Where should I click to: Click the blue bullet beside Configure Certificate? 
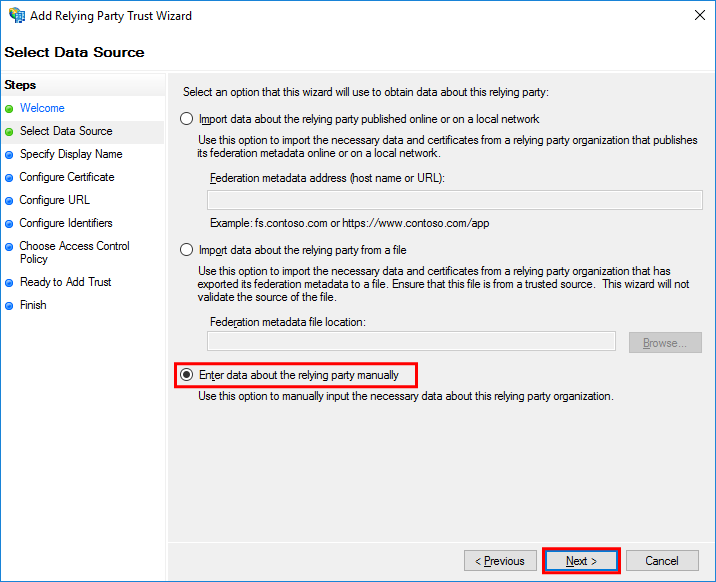tap(9, 178)
